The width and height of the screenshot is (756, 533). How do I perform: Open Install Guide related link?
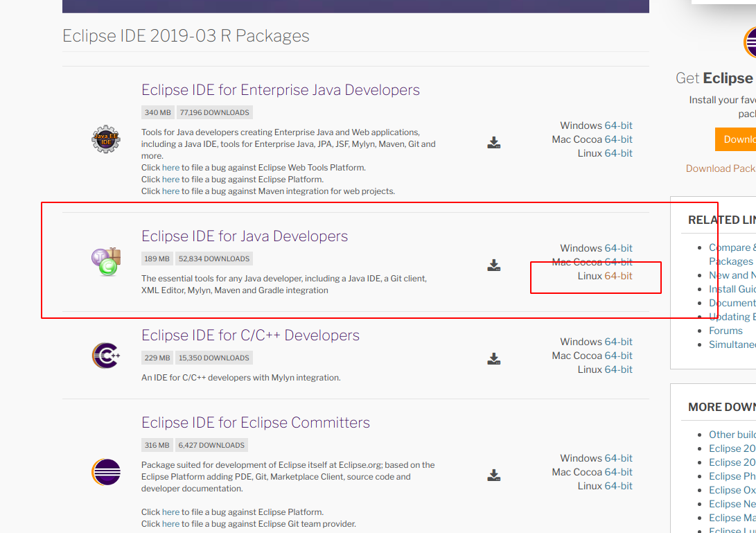pos(732,289)
